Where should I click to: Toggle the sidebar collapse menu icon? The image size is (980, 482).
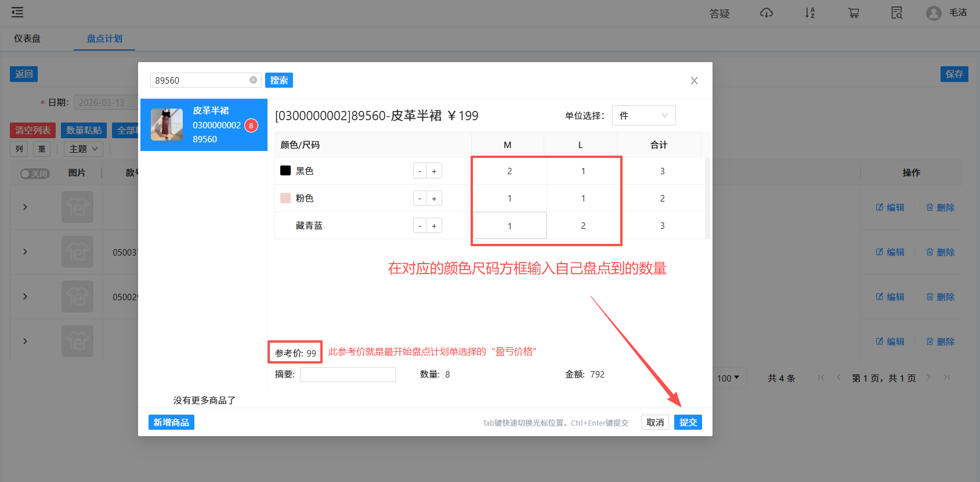click(x=17, y=12)
